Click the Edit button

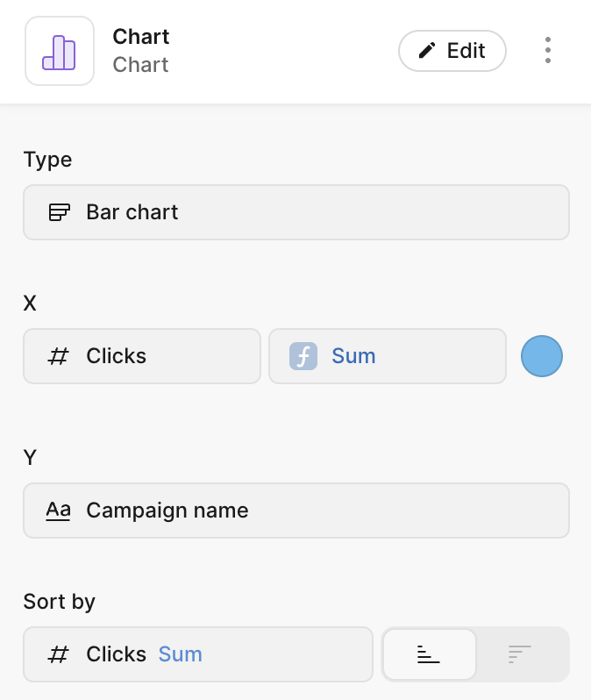pyautogui.click(x=452, y=51)
